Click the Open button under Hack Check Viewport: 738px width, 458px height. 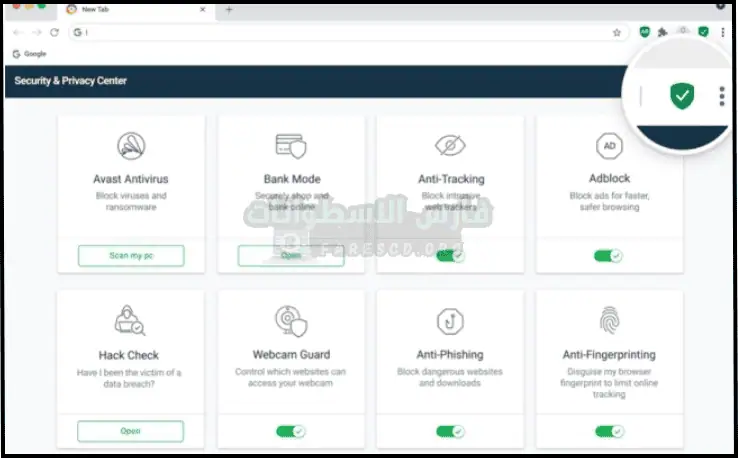coord(131,431)
